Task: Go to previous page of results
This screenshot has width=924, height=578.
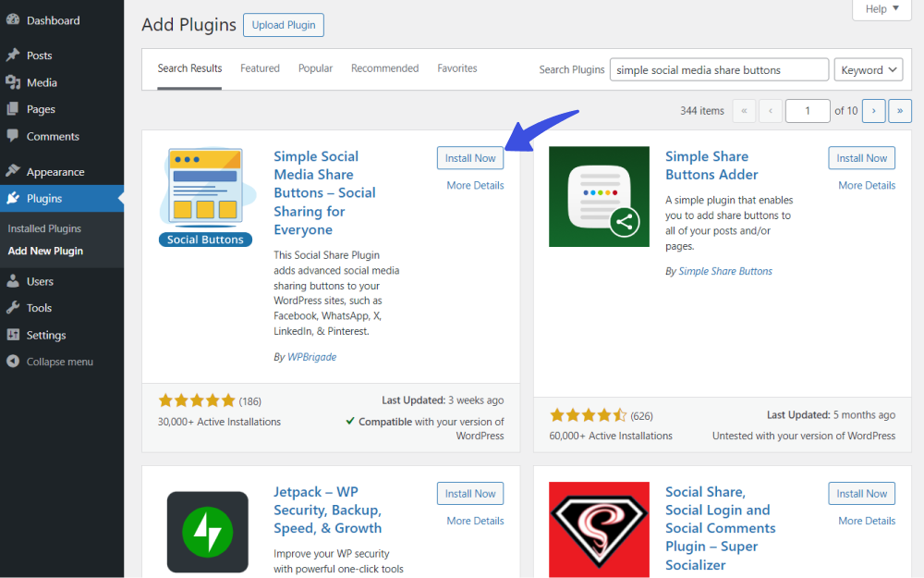Action: coord(771,111)
